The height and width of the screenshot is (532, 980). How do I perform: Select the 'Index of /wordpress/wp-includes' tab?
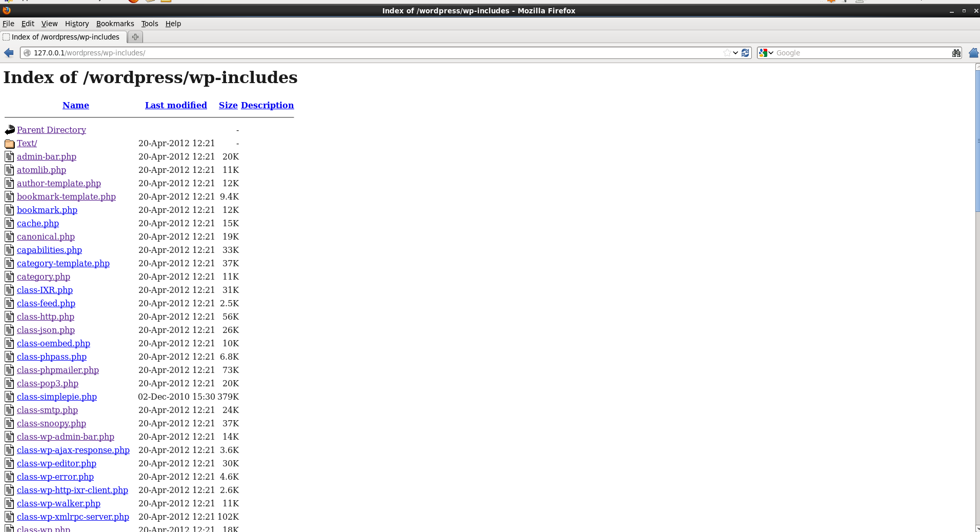pyautogui.click(x=64, y=37)
